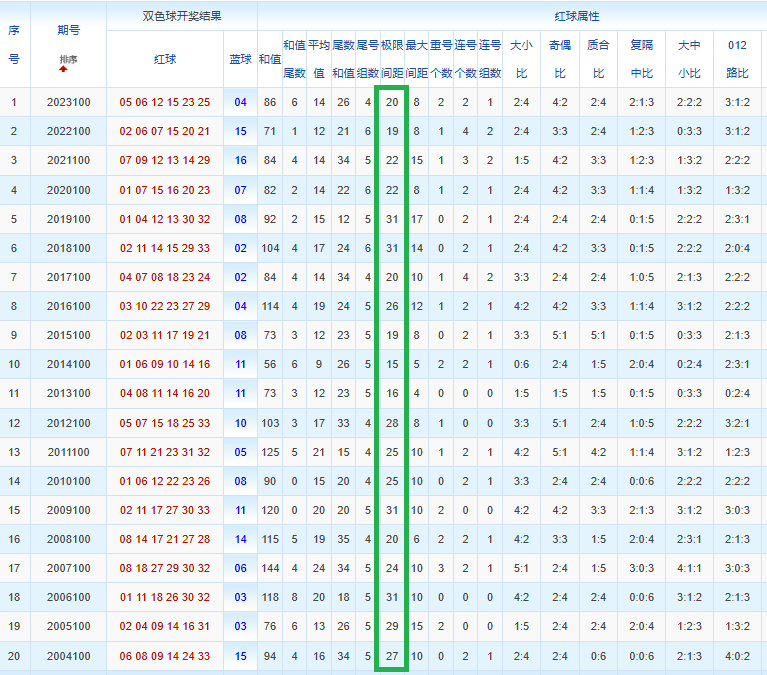This screenshot has width=767, height=675.
Task: Select issue number 2004100
Action: click(x=68, y=656)
